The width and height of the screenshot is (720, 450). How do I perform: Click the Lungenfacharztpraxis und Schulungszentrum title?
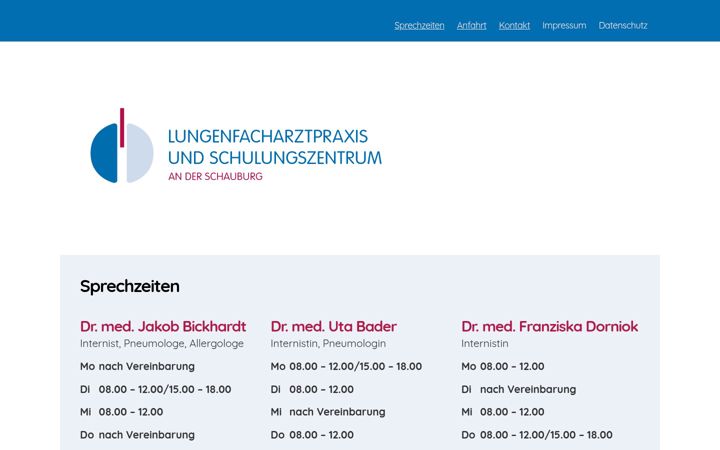click(x=274, y=147)
